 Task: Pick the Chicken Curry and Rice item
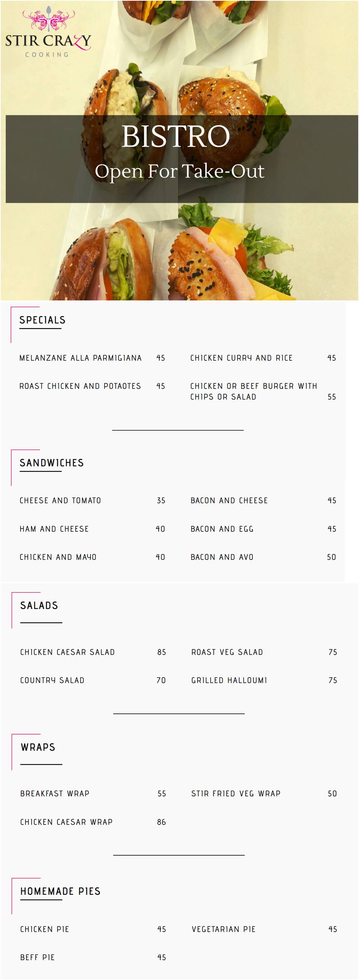tap(241, 358)
